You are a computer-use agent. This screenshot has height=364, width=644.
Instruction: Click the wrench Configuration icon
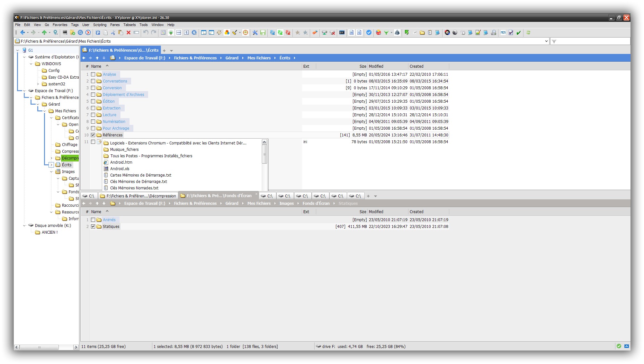point(255,32)
